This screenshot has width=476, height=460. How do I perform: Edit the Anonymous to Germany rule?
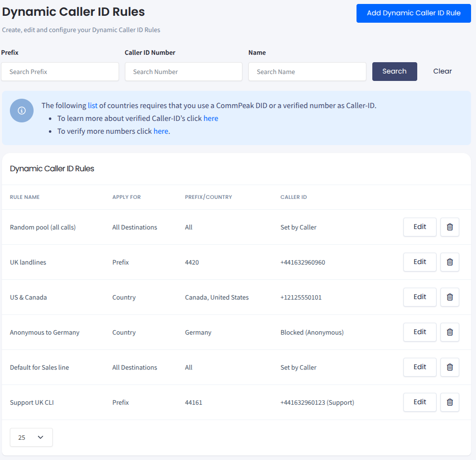(x=420, y=332)
